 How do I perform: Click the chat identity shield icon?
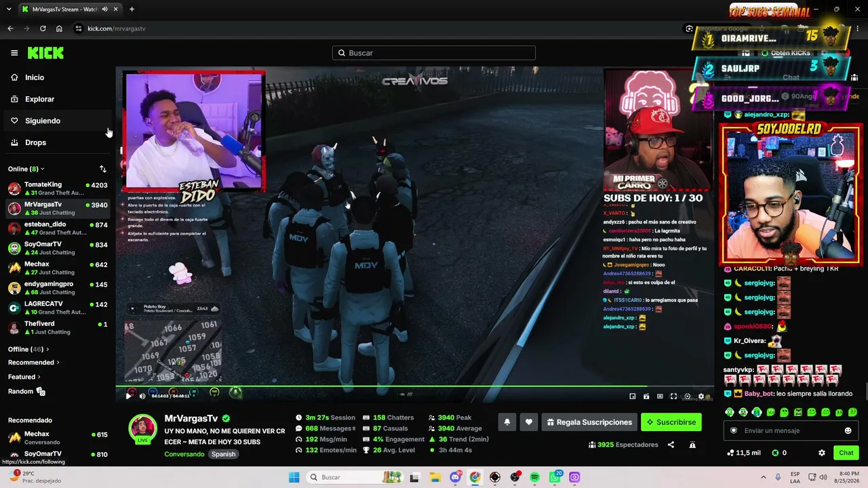coord(733,430)
